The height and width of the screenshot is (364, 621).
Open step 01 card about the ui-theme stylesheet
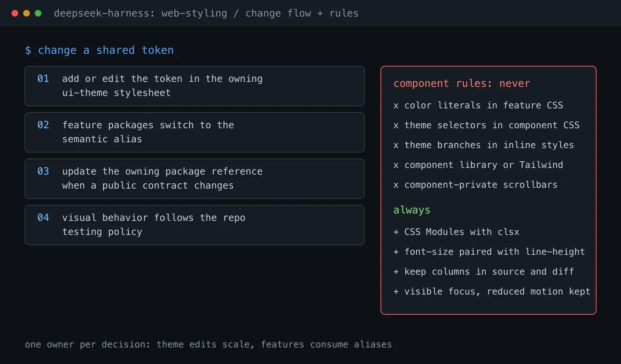point(195,86)
